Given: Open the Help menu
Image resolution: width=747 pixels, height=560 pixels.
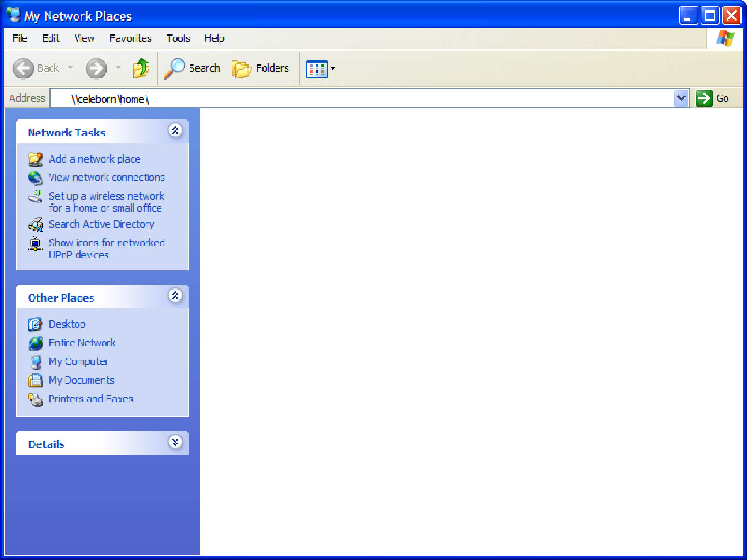Looking at the screenshot, I should point(215,38).
